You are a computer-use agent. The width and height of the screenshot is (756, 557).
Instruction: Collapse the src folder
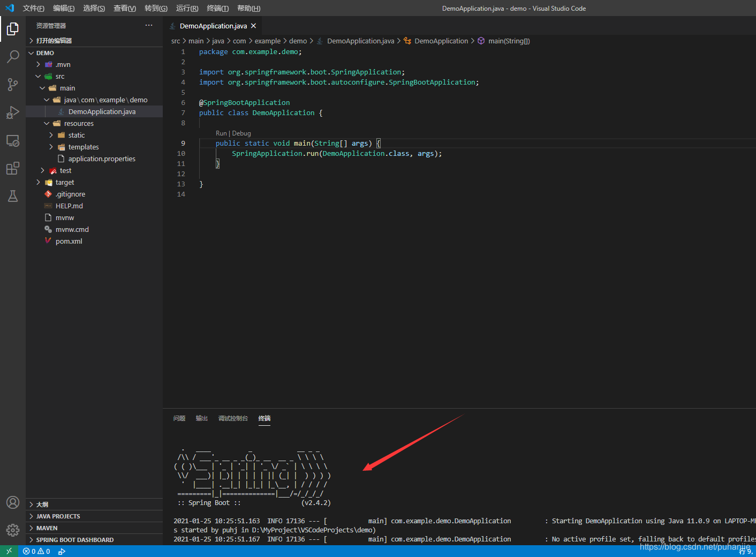click(37, 76)
